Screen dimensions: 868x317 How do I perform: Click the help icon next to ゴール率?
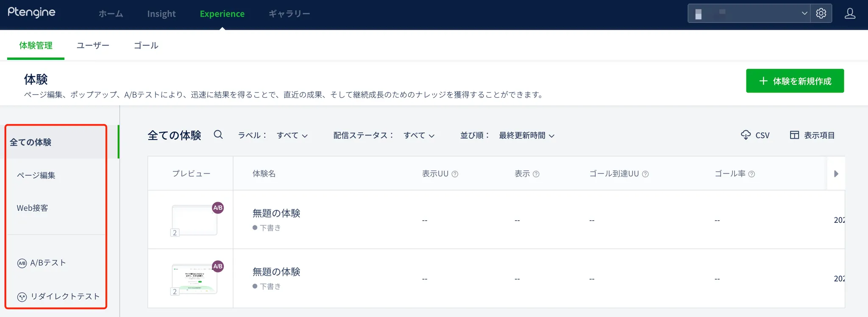tap(751, 174)
